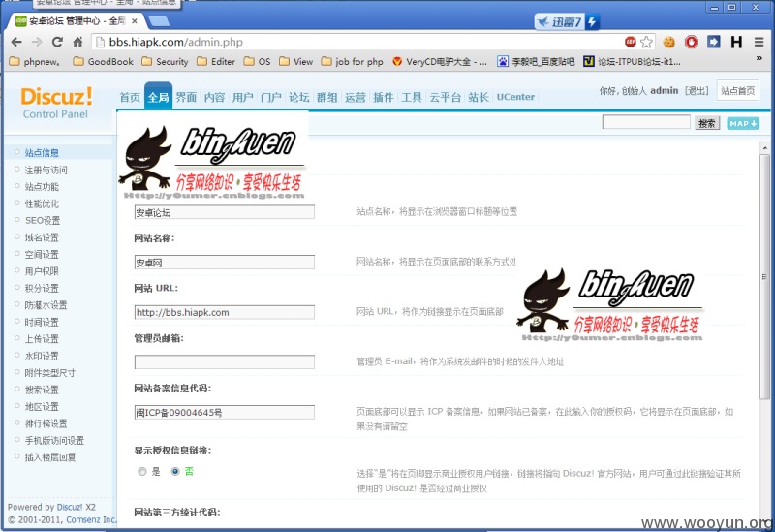Click the H extension icon
The width and height of the screenshot is (775, 532).
[x=736, y=42]
